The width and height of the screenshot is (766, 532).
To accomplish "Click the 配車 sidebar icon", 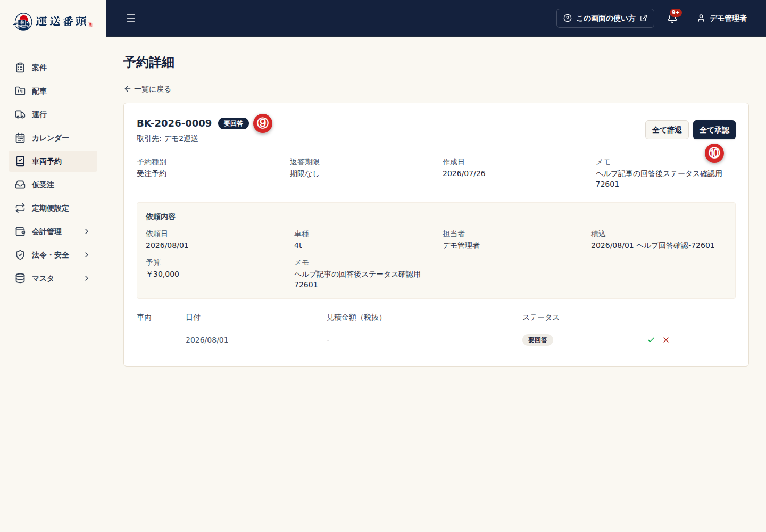I will (x=20, y=91).
